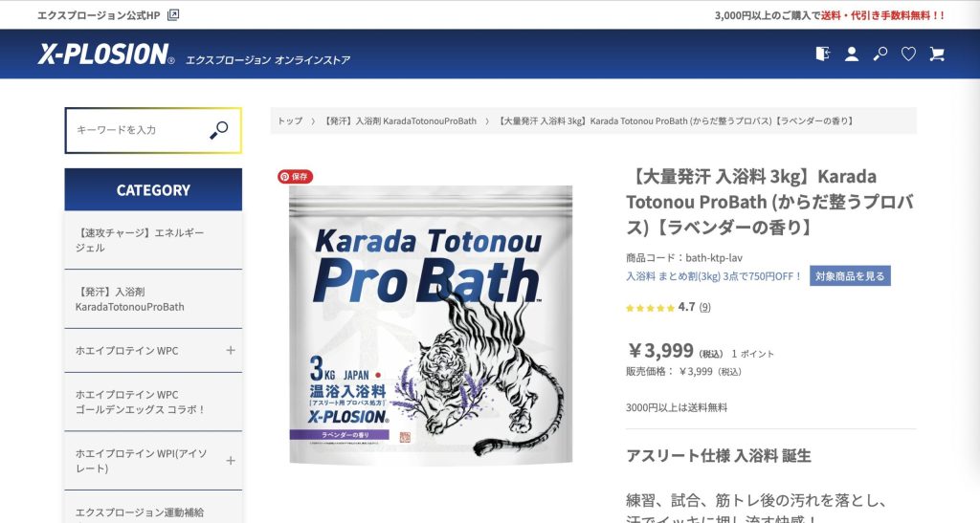980x523 pixels.
Task: Expand the ホエイプロテイン WPI(アイソレート) category
Action: pyautogui.click(x=231, y=461)
